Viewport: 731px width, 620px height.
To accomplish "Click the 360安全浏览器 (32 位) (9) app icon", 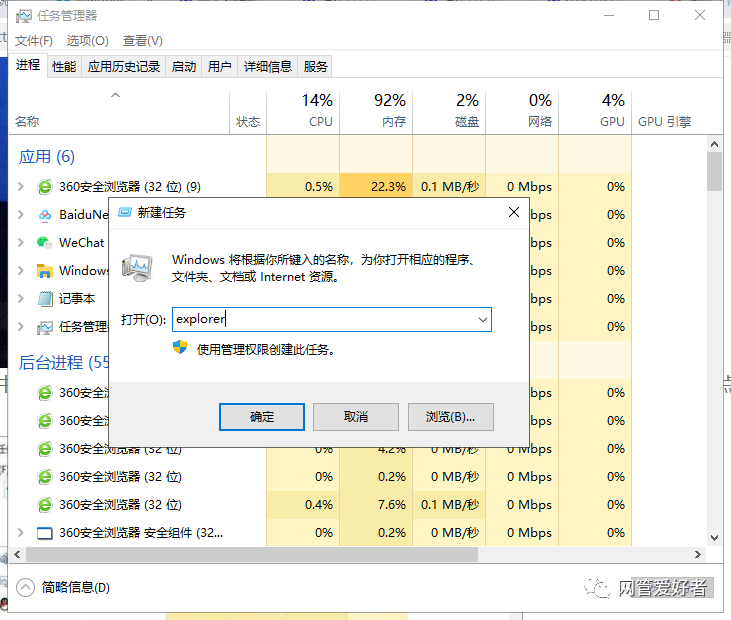I will (45, 187).
